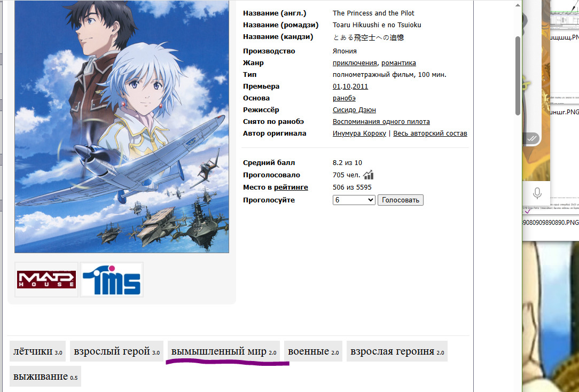The image size is (579, 392).
Task: Select the лётчики tag
Action: click(x=38, y=351)
